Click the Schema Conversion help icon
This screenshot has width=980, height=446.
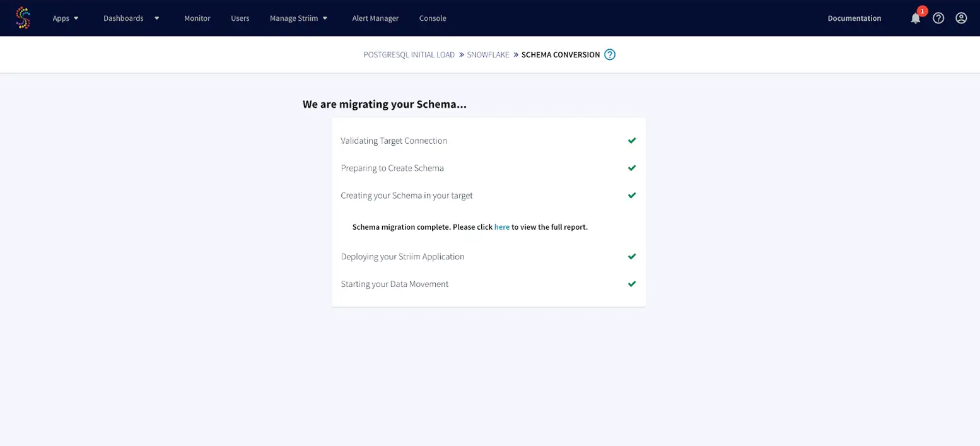pos(610,55)
